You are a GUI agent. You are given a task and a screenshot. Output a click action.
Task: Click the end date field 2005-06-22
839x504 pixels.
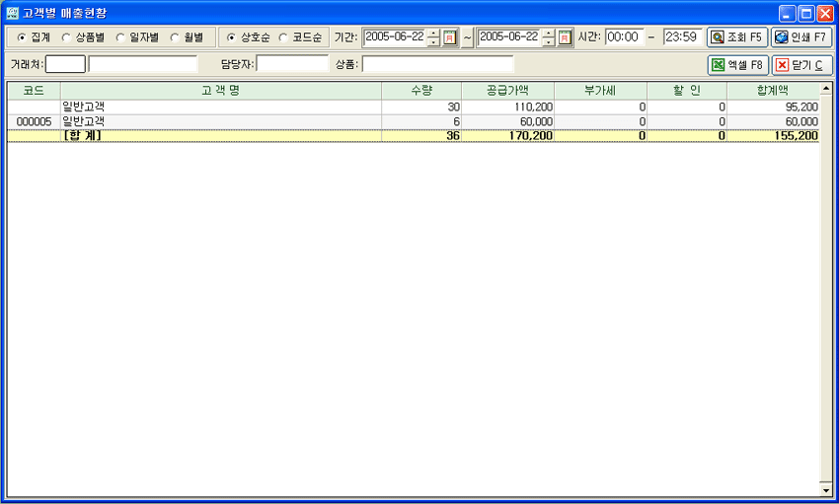point(509,36)
